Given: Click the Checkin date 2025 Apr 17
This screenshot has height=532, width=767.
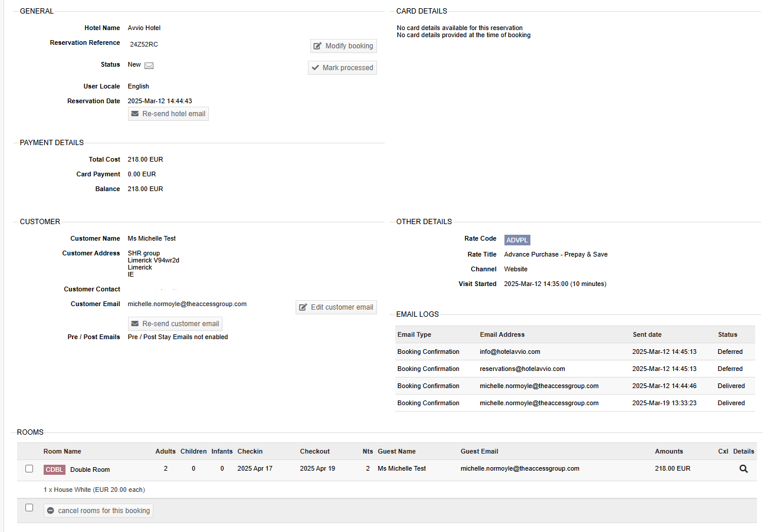Looking at the screenshot, I should 255,468.
